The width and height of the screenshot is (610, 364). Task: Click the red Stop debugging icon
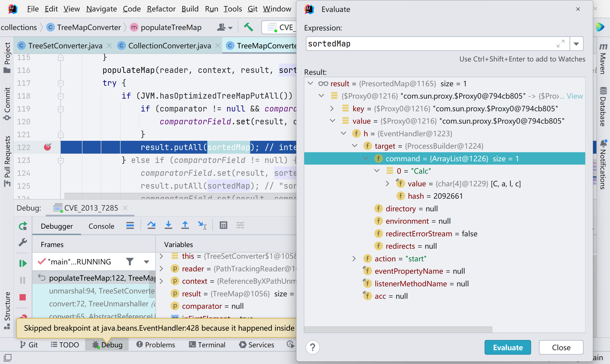click(23, 297)
